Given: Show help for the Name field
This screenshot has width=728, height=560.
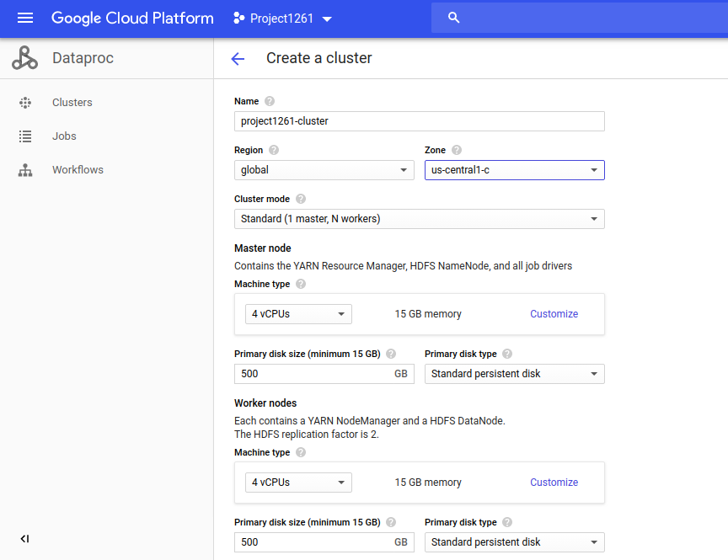Looking at the screenshot, I should point(270,101).
